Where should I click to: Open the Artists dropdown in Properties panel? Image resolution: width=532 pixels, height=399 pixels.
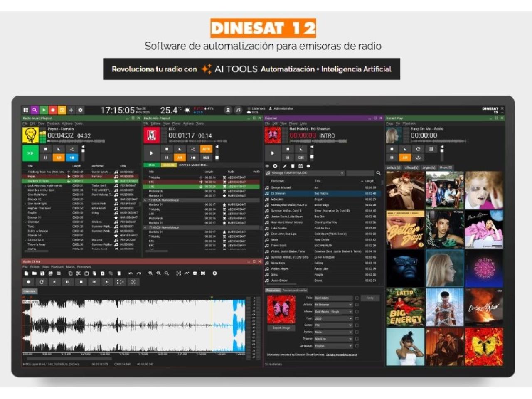click(x=333, y=305)
